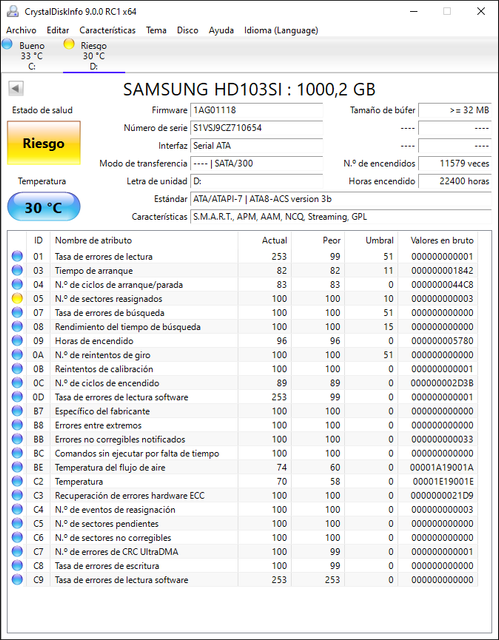Select the serial number field S1VSJ9CZ710654
Viewport: 499px width, 640px height.
pyautogui.click(x=257, y=128)
